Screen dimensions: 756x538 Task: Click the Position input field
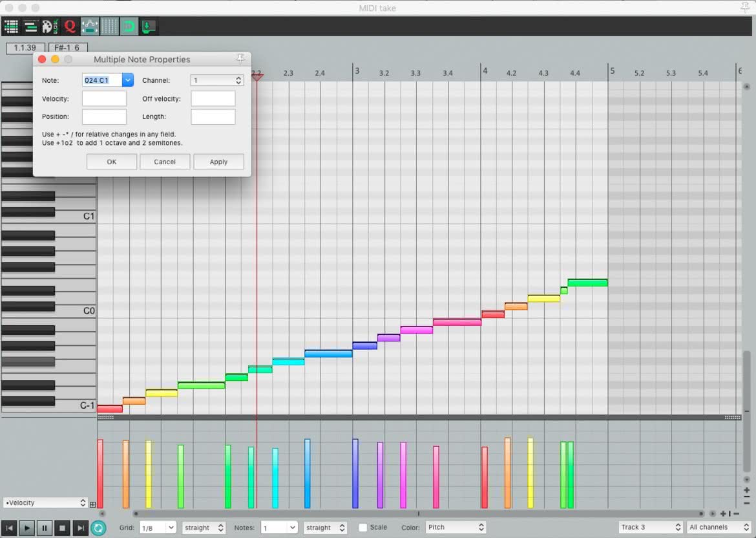[x=104, y=117]
